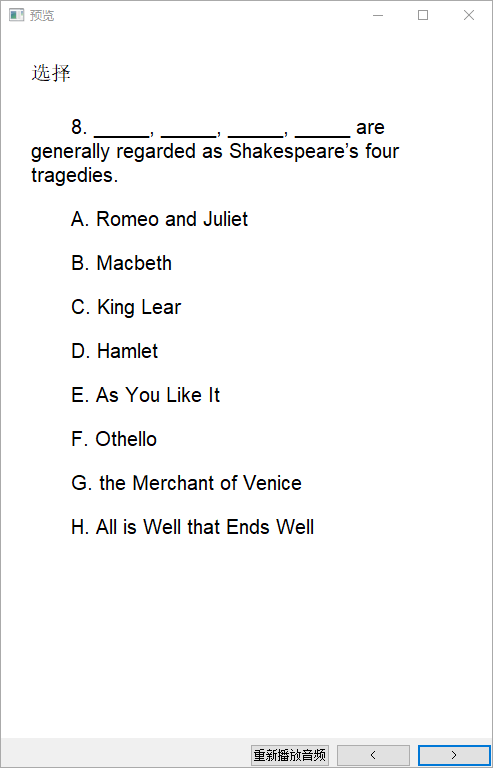Pick option H. All is Well that Ends Well

coord(192,528)
